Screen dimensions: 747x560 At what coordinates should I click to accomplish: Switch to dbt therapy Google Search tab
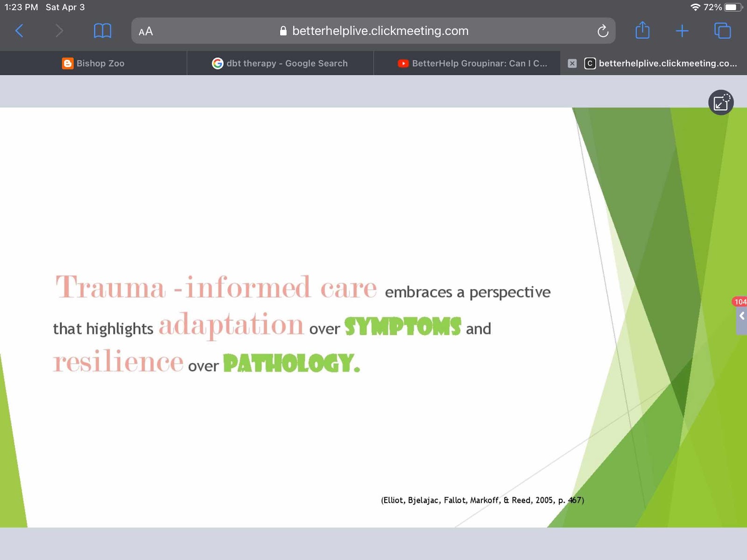coord(280,63)
